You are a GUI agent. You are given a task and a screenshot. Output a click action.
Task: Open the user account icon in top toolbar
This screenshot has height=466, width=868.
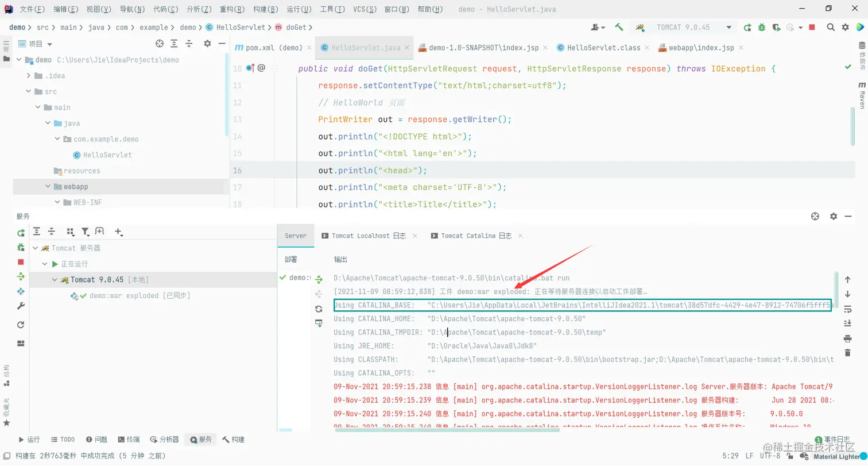point(597,27)
